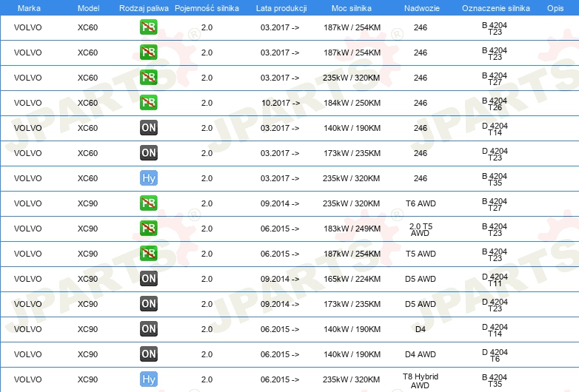This screenshot has width=579, height=392.
Task: Click the Oznaczenie silnika column header
Action: pos(495,8)
